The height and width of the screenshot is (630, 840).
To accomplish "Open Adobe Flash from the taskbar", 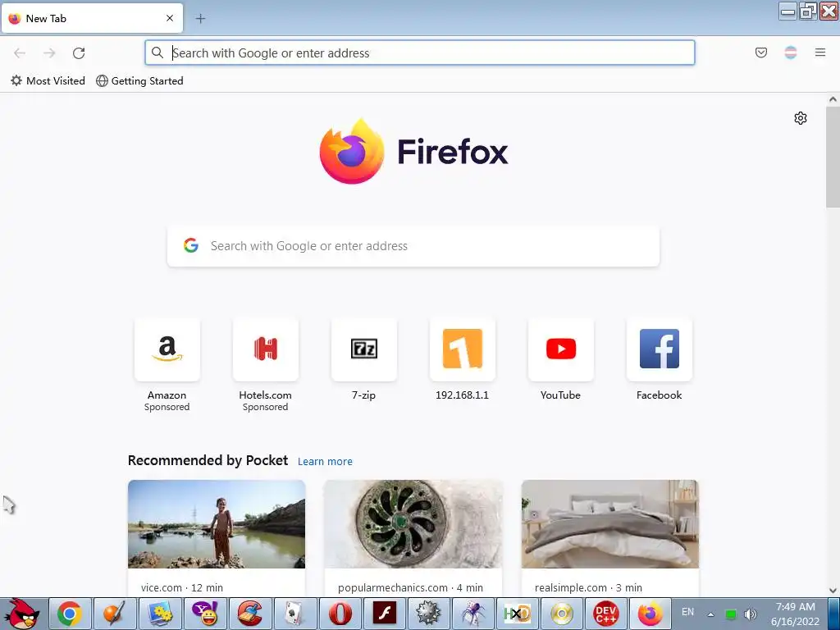I will coord(385,614).
